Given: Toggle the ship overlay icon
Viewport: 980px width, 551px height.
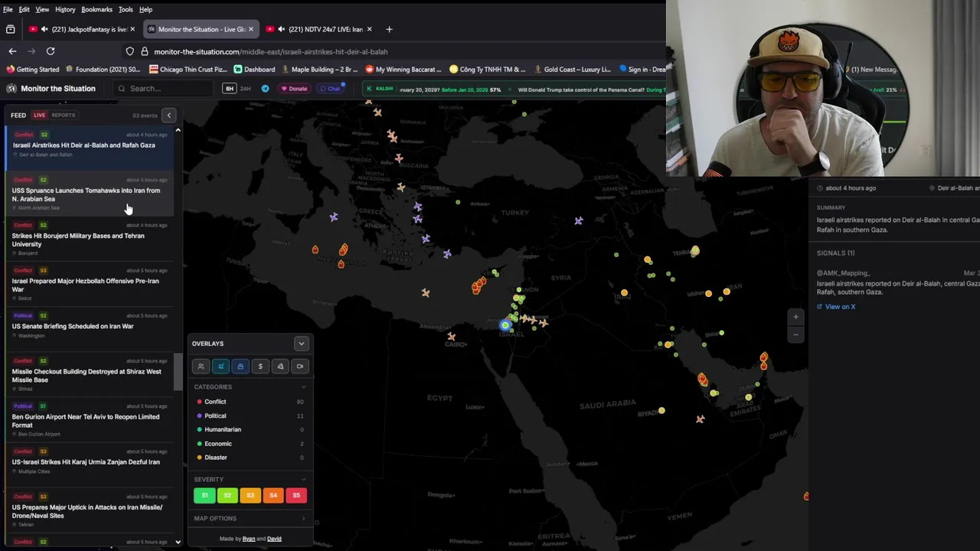Looking at the screenshot, I should click(x=240, y=367).
